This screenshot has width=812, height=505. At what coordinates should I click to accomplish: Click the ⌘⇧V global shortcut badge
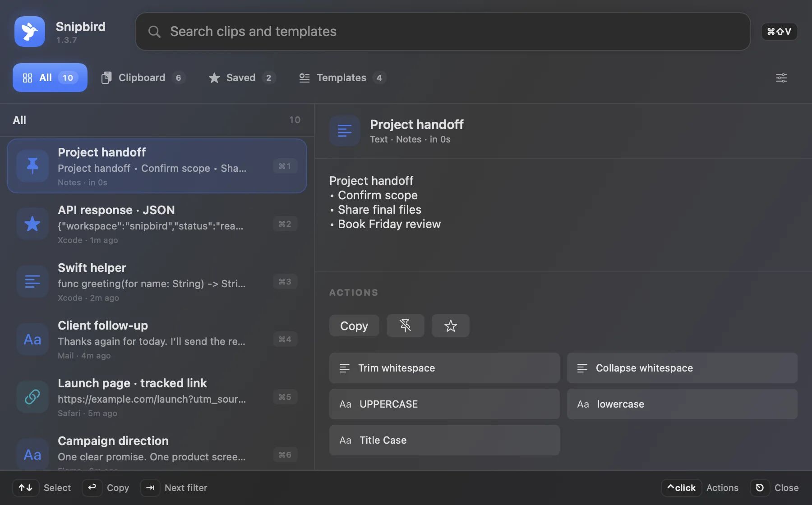pos(779,32)
